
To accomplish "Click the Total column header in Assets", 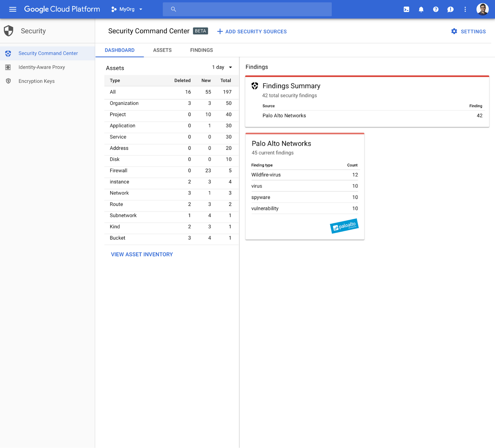I will coord(226,80).
